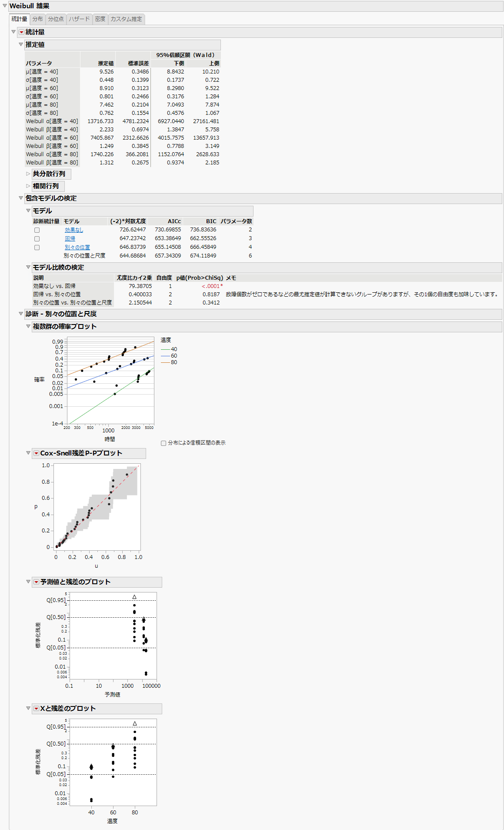Viewport: 504px width, 830px height.
Task: Click the BIC value 736.83636
Action: [x=203, y=230]
